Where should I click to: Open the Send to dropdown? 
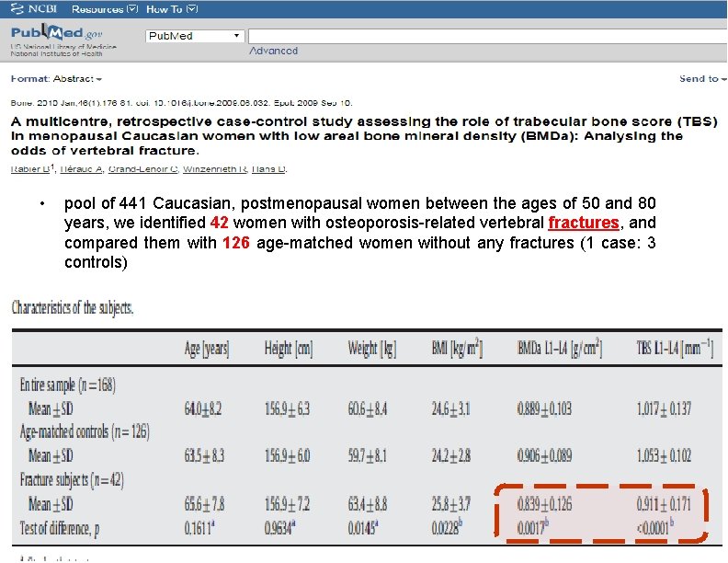[x=702, y=78]
